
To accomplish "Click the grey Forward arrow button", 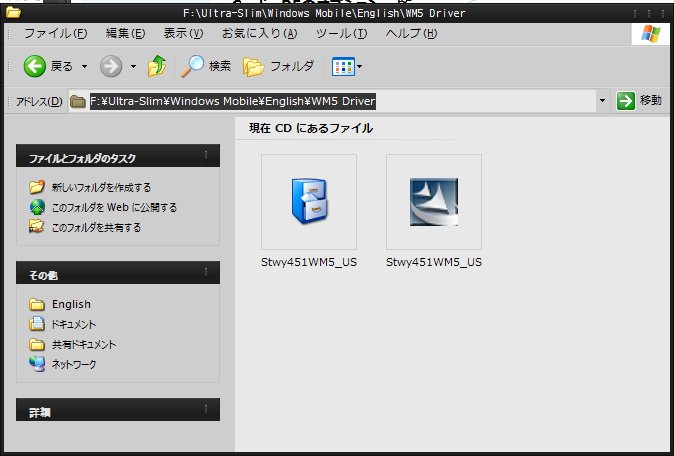I will point(111,67).
